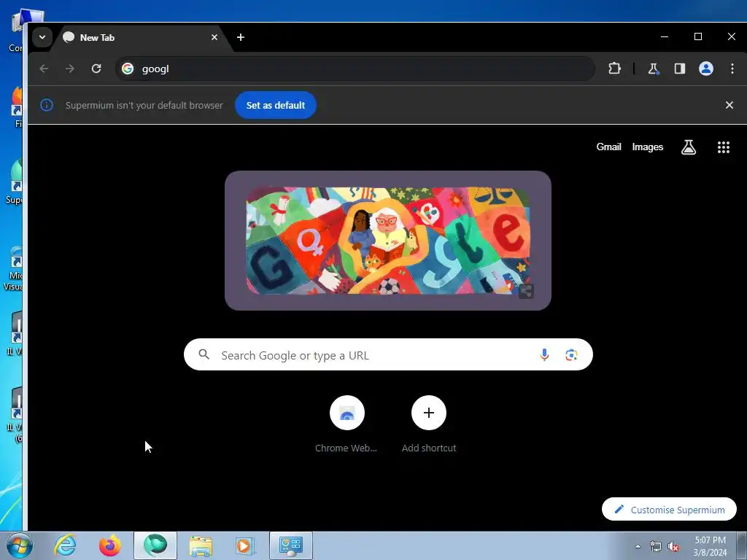Go back with the back arrow
This screenshot has width=747, height=560.
click(x=44, y=69)
